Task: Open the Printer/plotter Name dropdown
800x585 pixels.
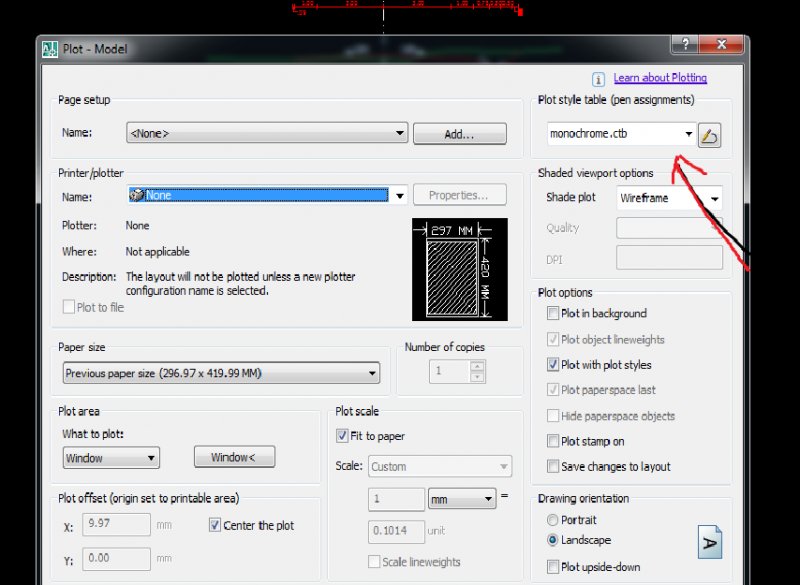Action: [x=267, y=195]
